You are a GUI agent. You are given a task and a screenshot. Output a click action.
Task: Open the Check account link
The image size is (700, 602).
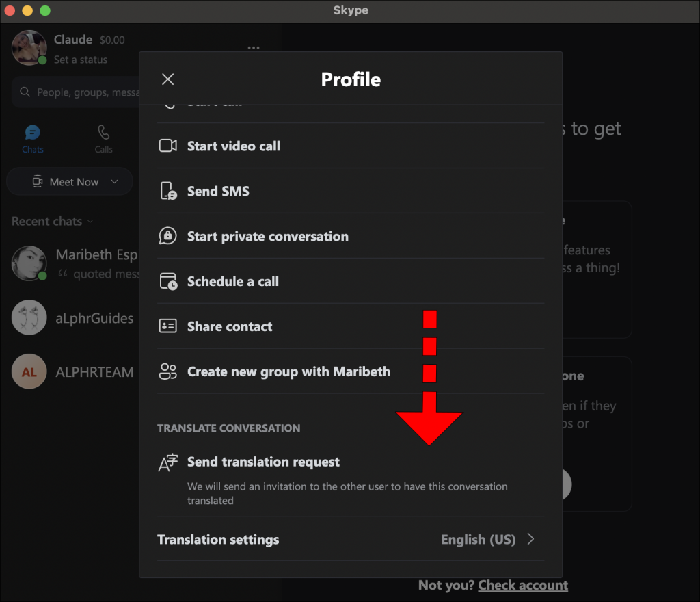point(523,585)
